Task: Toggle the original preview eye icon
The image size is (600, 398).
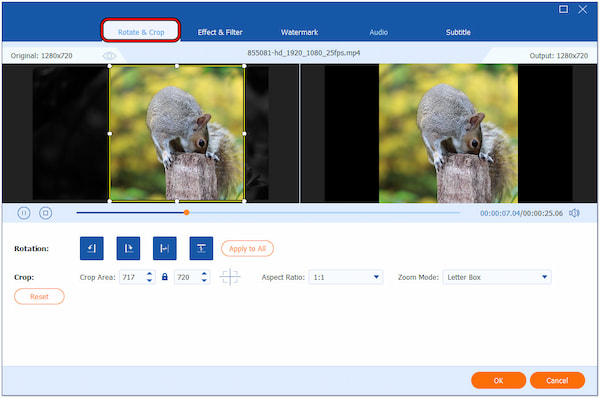Action: [x=109, y=56]
